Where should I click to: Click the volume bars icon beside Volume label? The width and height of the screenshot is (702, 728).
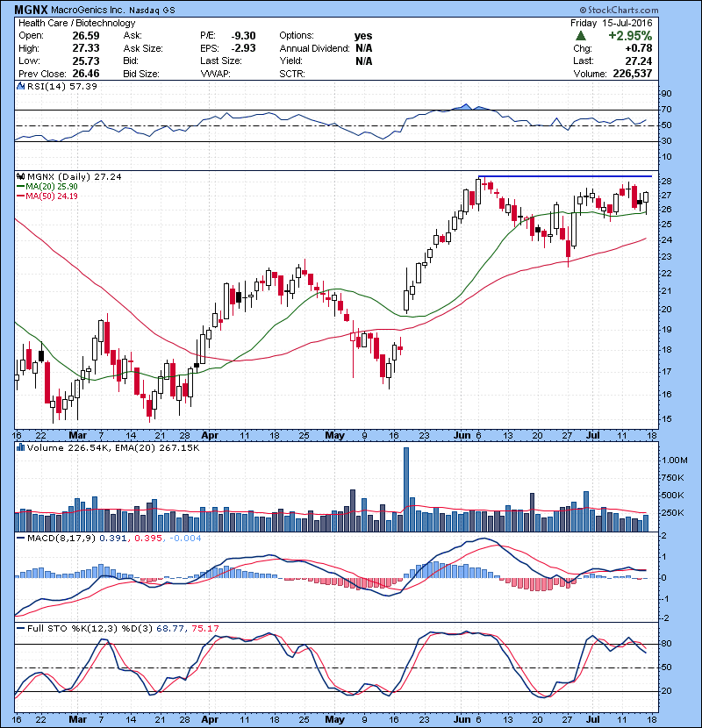tap(21, 447)
